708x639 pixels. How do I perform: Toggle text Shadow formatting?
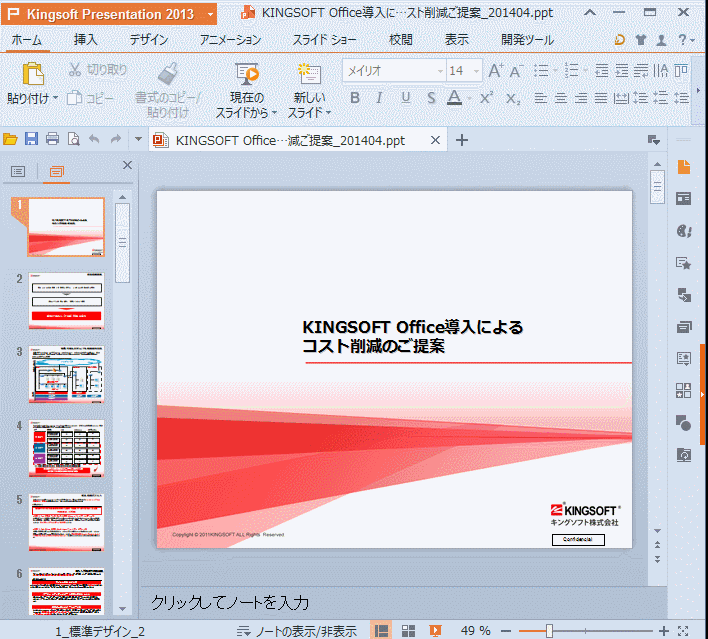pyautogui.click(x=431, y=98)
